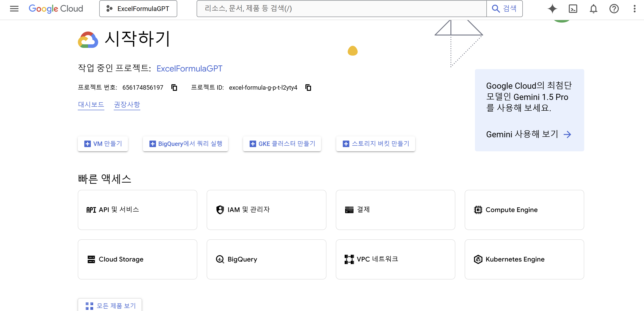Viewport: 644px width, 311px height.
Task: Open the ExcelFormulaGPT project link
Action: [189, 68]
